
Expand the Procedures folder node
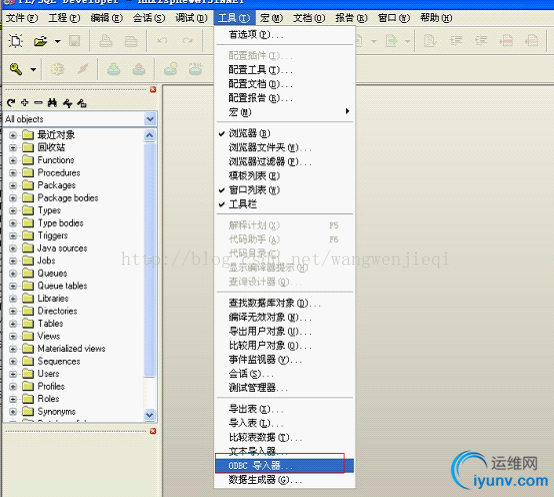tap(13, 173)
